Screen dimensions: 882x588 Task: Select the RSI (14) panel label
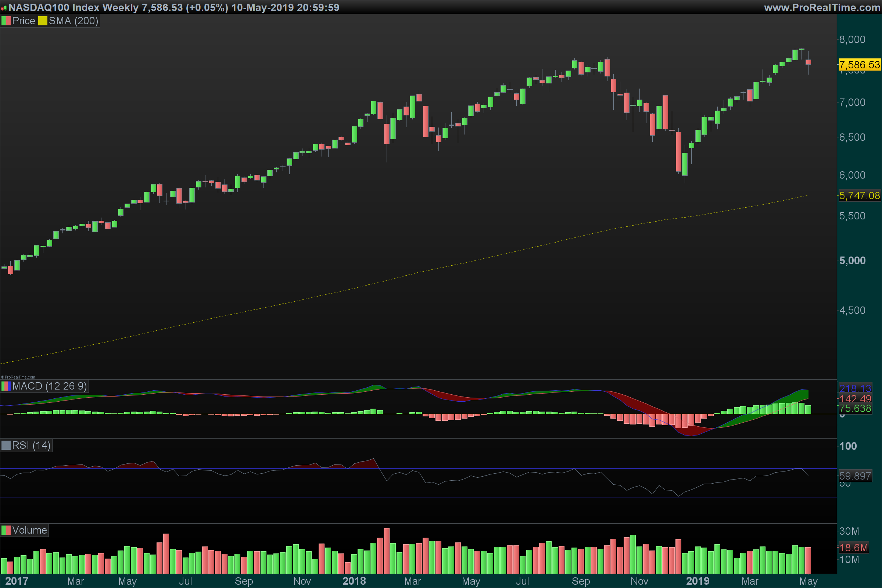pyautogui.click(x=31, y=445)
